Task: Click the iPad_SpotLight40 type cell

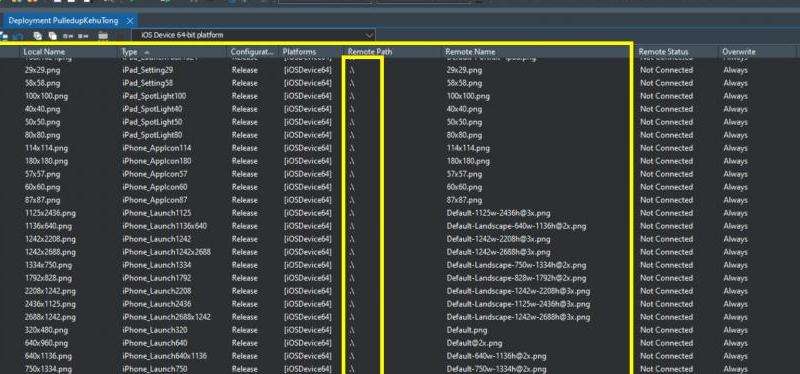Action: pos(152,109)
